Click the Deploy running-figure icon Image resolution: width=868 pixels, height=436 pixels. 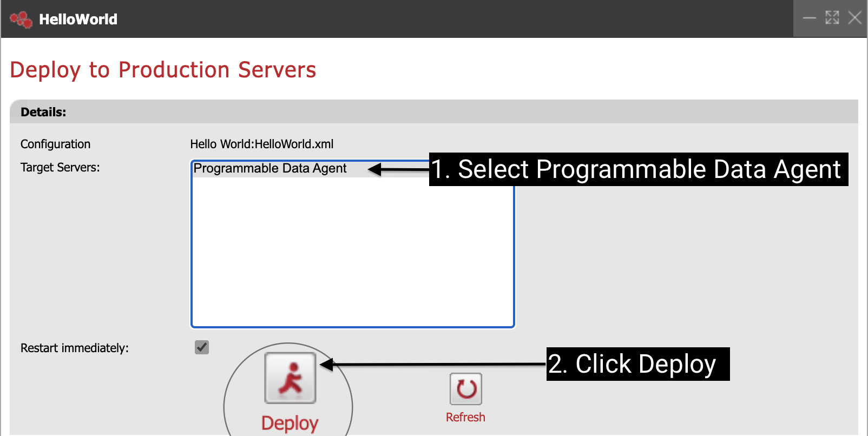(290, 378)
